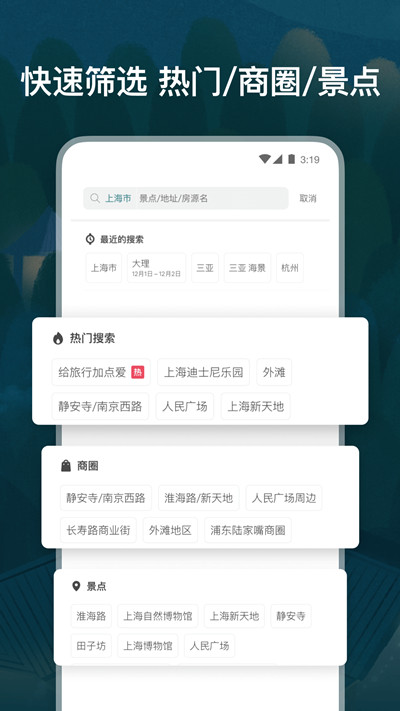
Task: Select 淮海路/新天地 business district
Action: point(199,498)
